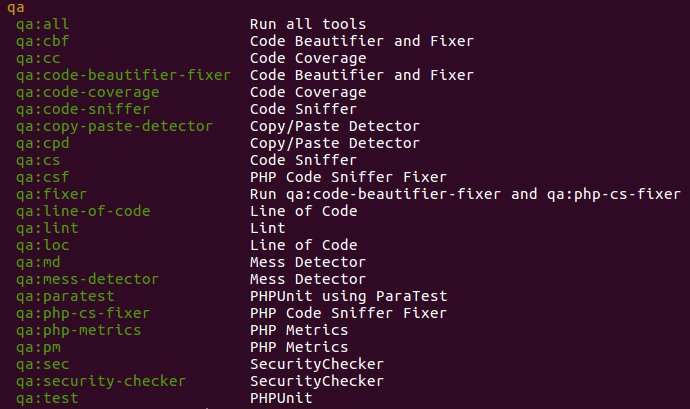Click the qa:csf command entry
The width and height of the screenshot is (690, 409).
coord(43,177)
